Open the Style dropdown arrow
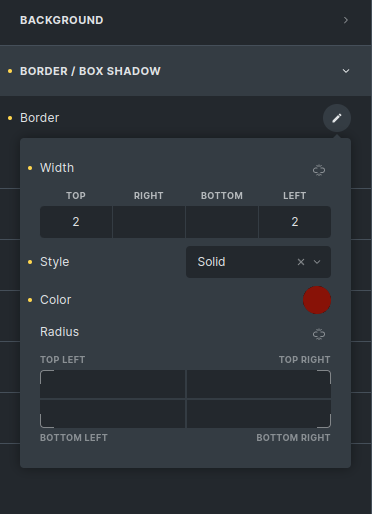 point(317,262)
